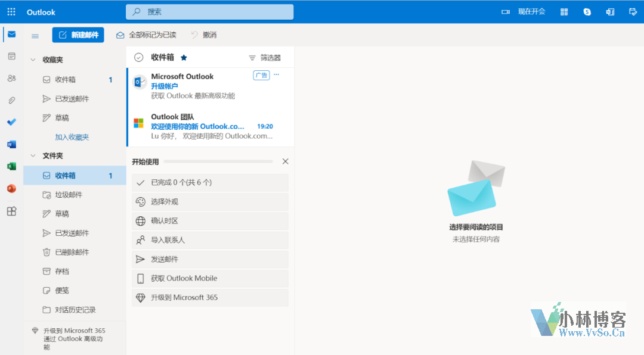644x355 pixels.
Task: Open the Mail module in sidebar
Action: click(x=11, y=34)
